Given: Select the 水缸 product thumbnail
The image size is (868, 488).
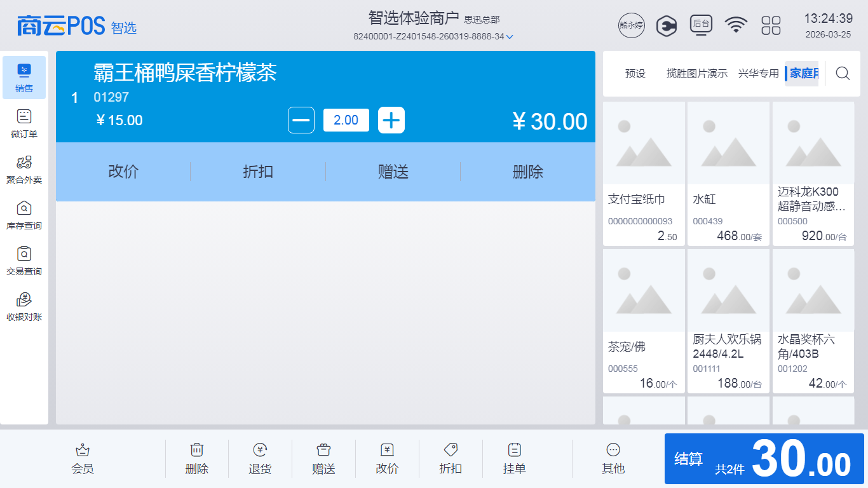Looking at the screenshot, I should 728,144.
